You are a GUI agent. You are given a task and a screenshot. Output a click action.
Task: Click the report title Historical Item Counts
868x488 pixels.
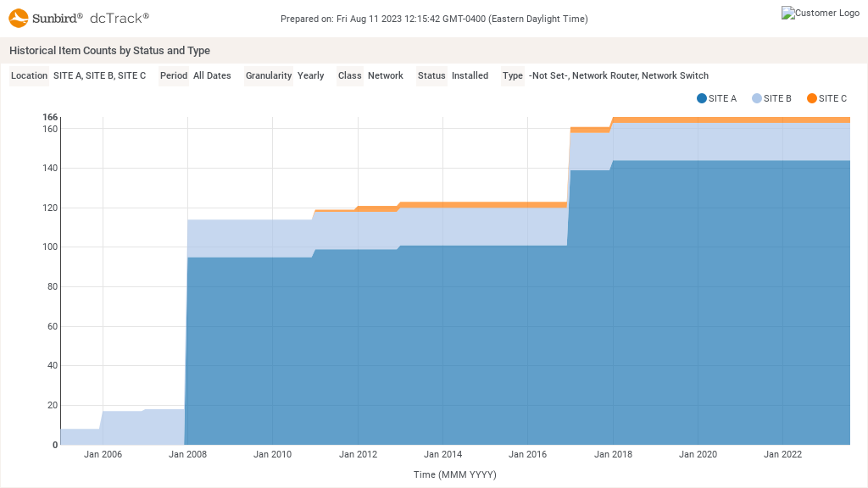(x=109, y=51)
